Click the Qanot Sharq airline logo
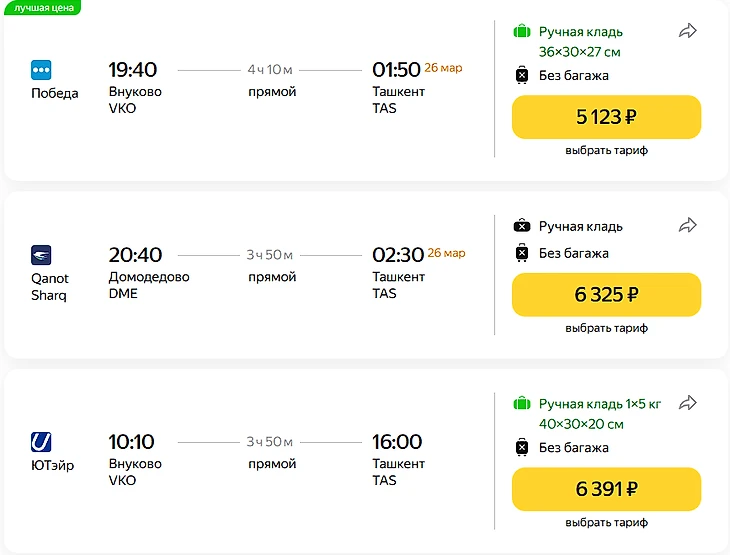Screen dimensions: 730x555 click(42, 255)
